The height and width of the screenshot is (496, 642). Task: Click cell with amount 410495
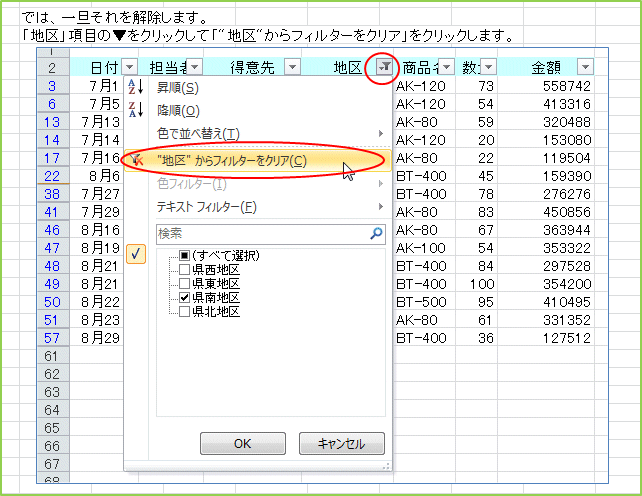pos(545,302)
